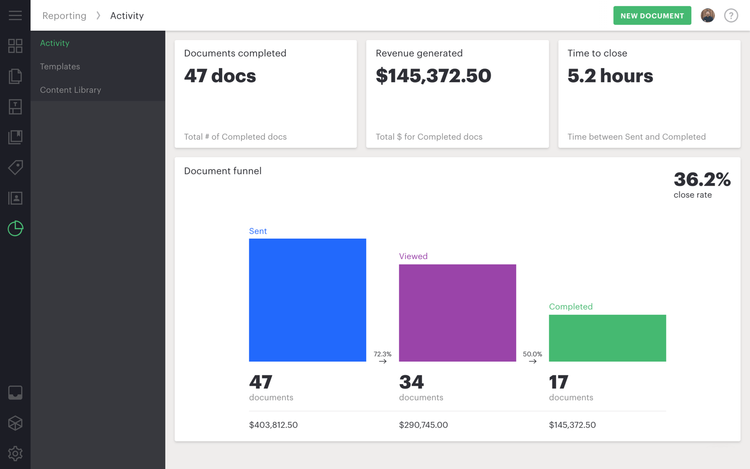Open the templates icon in sidebar
This screenshot has height=469, width=750.
point(15,107)
